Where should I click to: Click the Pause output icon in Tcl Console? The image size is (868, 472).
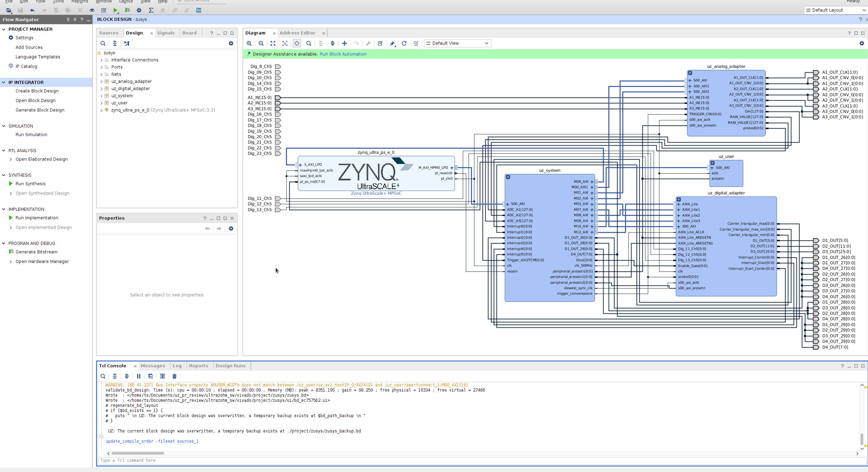click(x=139, y=376)
